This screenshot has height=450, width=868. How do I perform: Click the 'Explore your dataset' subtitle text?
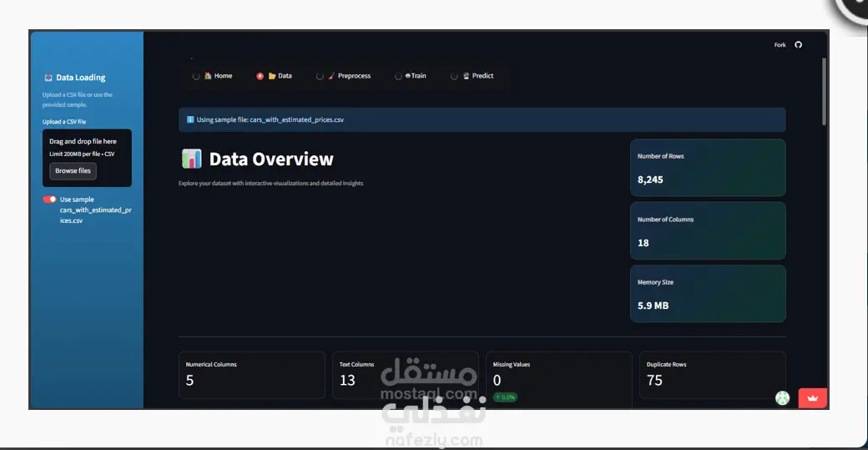click(x=270, y=183)
